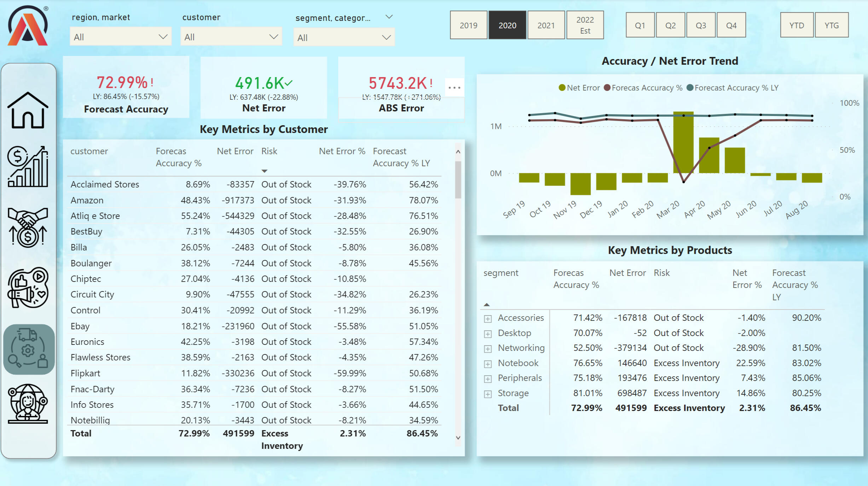Screen dimensions: 868x486
Task: Sort by Risk column header
Action: pyautogui.click(x=269, y=151)
